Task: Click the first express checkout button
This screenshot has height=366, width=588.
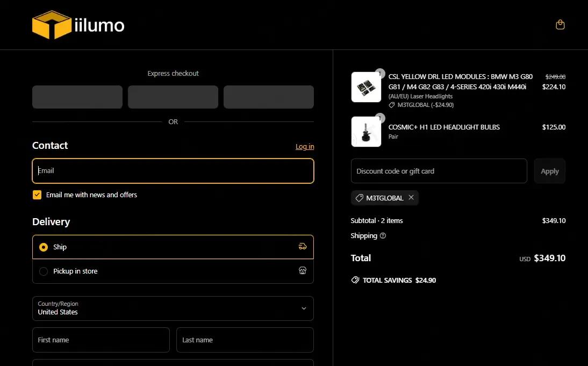Action: (77, 97)
